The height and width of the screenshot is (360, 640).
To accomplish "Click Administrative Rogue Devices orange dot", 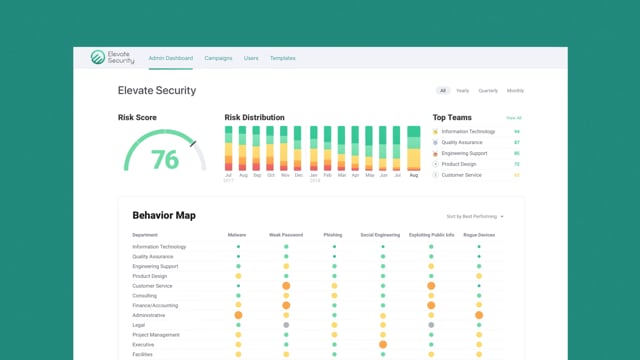I will coord(479,315).
